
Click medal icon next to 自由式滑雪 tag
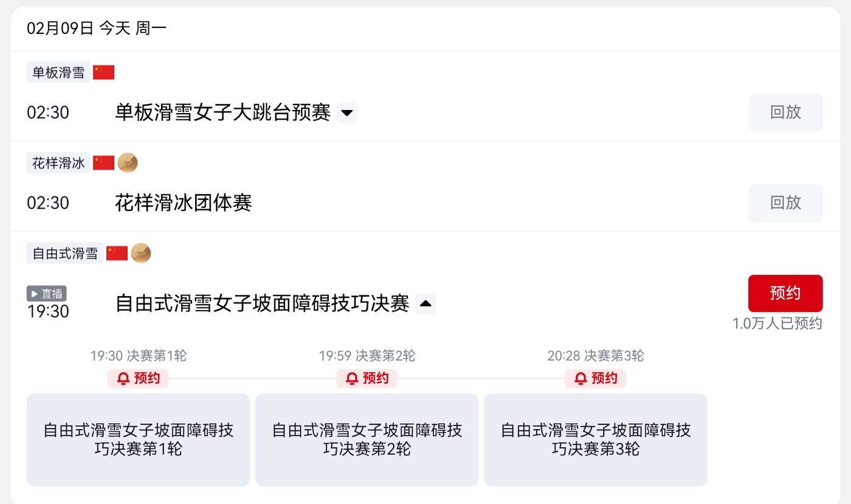[141, 253]
